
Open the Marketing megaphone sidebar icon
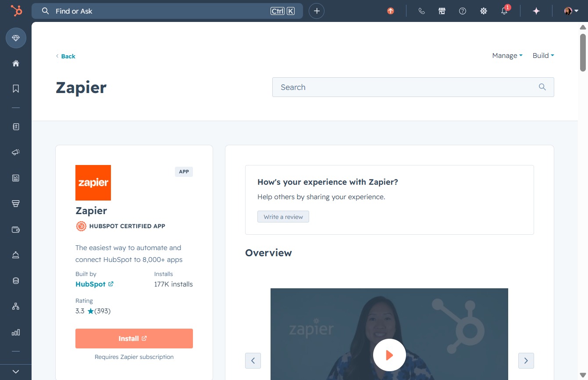(16, 152)
